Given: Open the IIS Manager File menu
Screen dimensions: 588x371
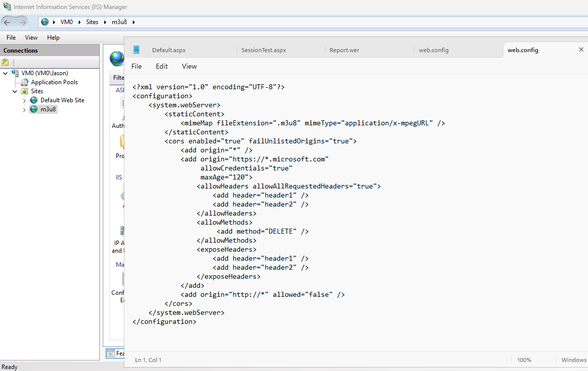Looking at the screenshot, I should pos(11,38).
